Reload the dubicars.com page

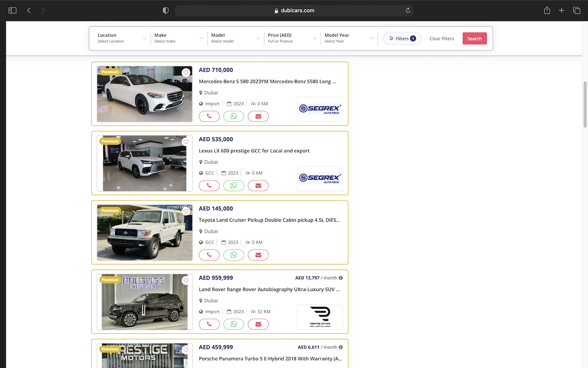coord(407,11)
